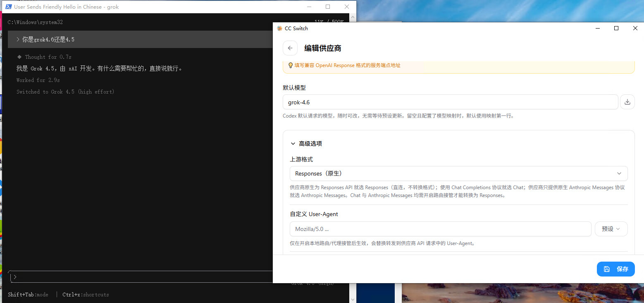Click the terminal window title User Sends Friendly Hello
This screenshot has height=303, width=644.
[67, 7]
